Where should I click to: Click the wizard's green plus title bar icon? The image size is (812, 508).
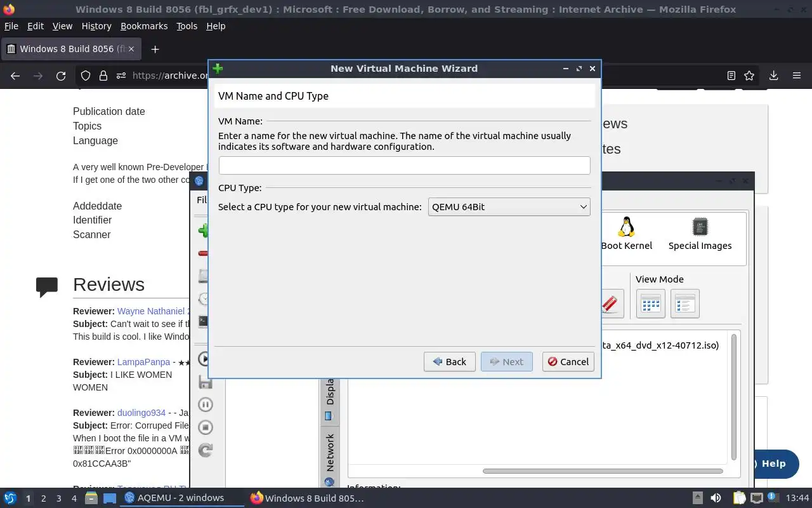218,69
